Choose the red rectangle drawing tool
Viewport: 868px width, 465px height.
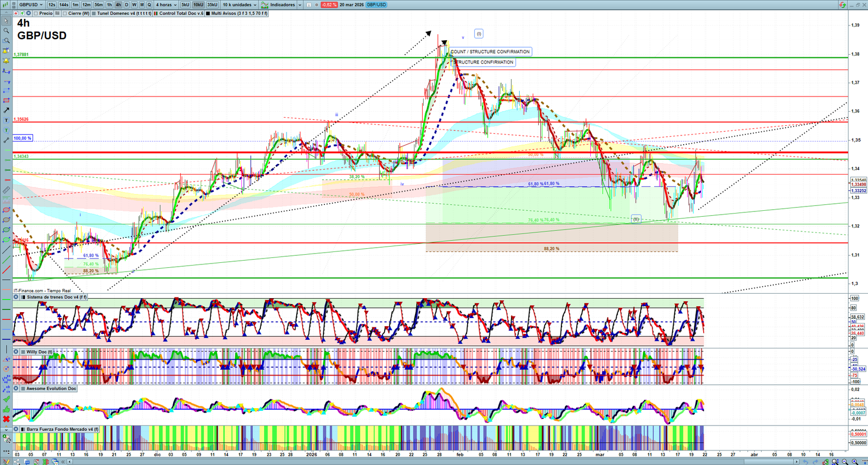point(7,101)
